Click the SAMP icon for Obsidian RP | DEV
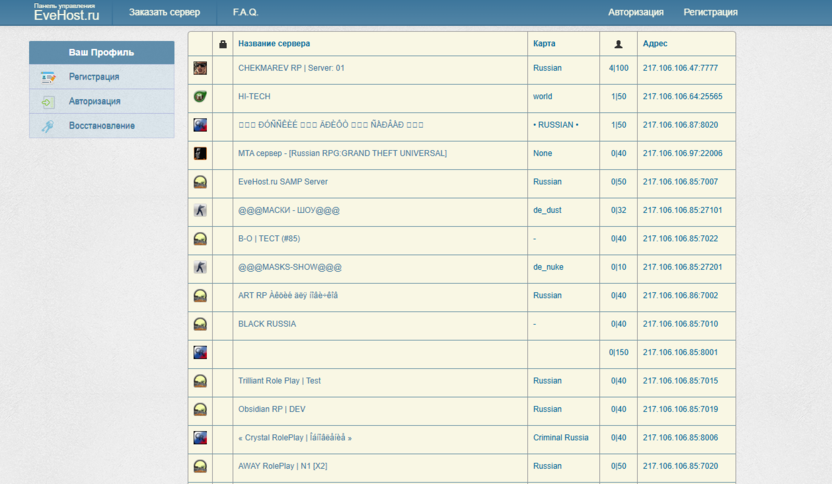Image resolution: width=832 pixels, height=484 pixels. (x=200, y=410)
